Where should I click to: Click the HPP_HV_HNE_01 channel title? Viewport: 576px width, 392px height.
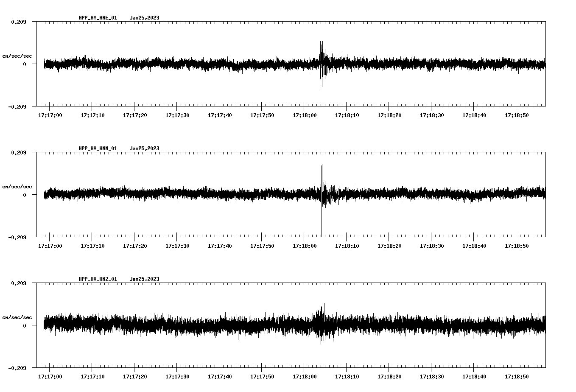pos(98,18)
